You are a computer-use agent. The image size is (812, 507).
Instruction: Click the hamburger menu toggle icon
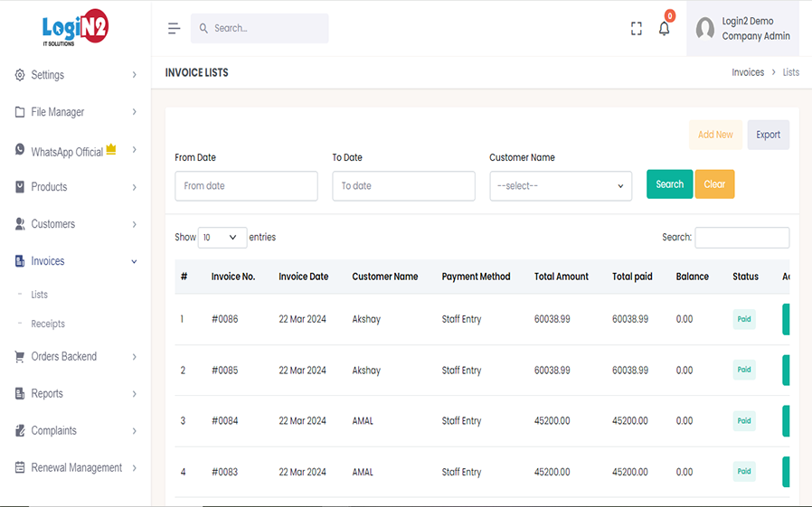[175, 28]
